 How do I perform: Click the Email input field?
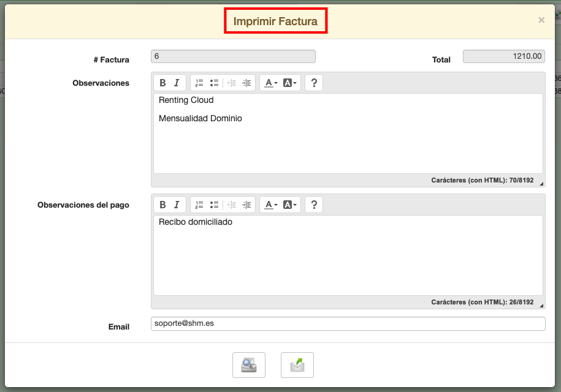347,323
